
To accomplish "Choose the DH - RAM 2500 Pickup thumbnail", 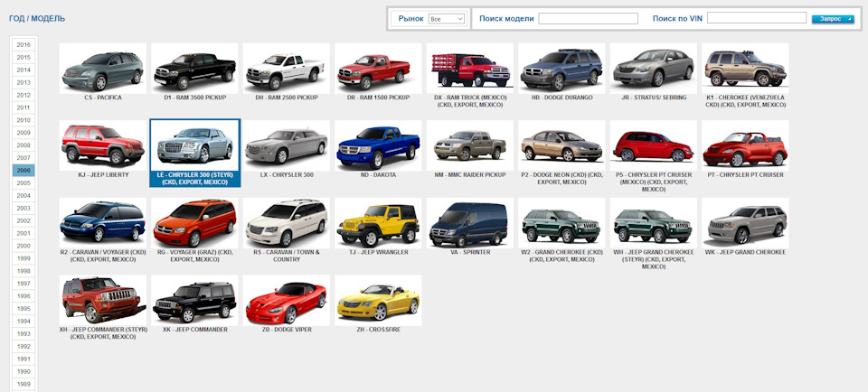I will (x=287, y=69).
